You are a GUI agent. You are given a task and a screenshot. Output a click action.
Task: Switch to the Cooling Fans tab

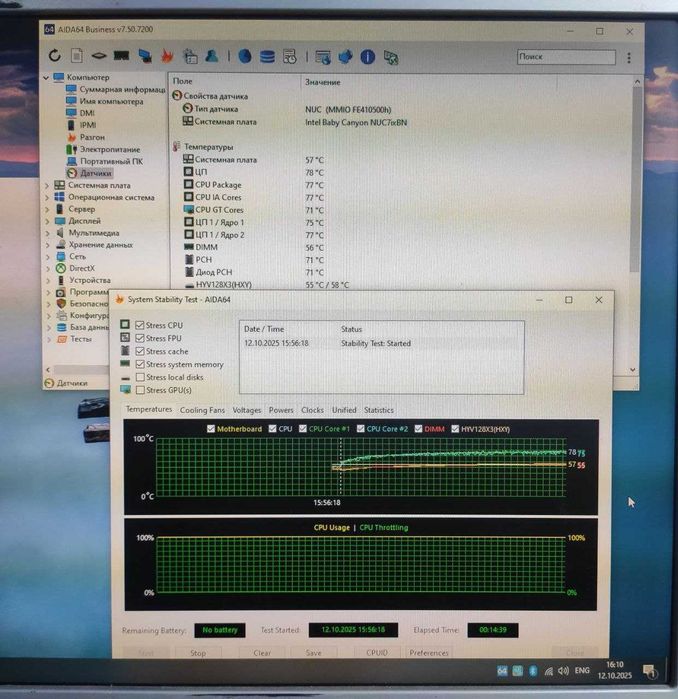tap(202, 410)
